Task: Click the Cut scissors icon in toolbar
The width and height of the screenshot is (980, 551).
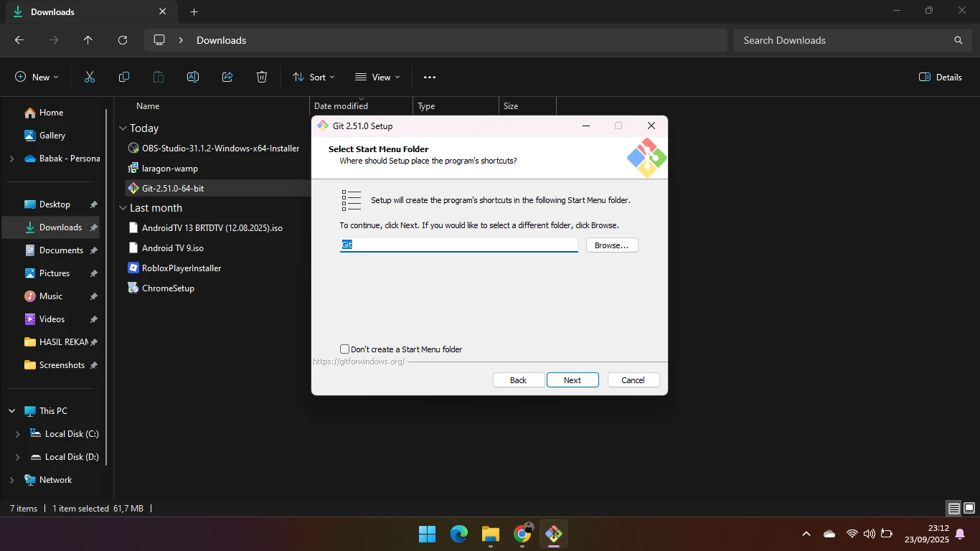Action: click(x=90, y=77)
